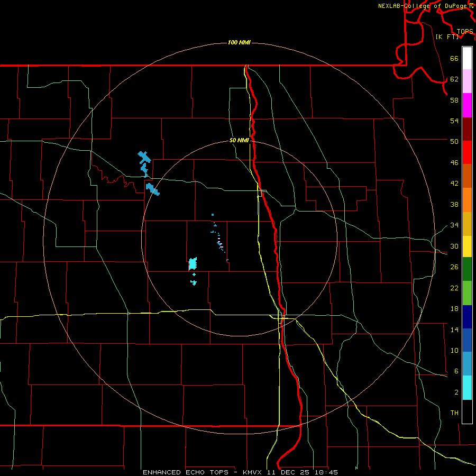Click the black TH threshold legend segment

tap(467, 411)
